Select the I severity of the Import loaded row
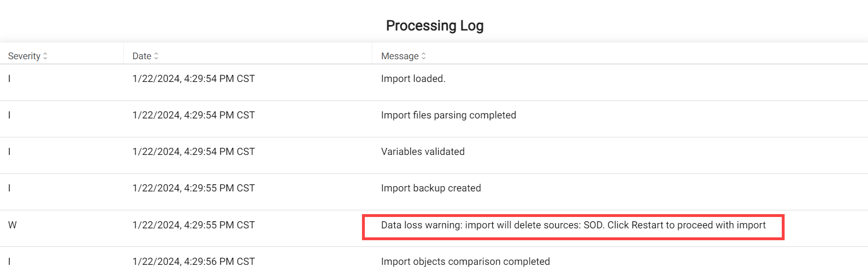 [9, 79]
